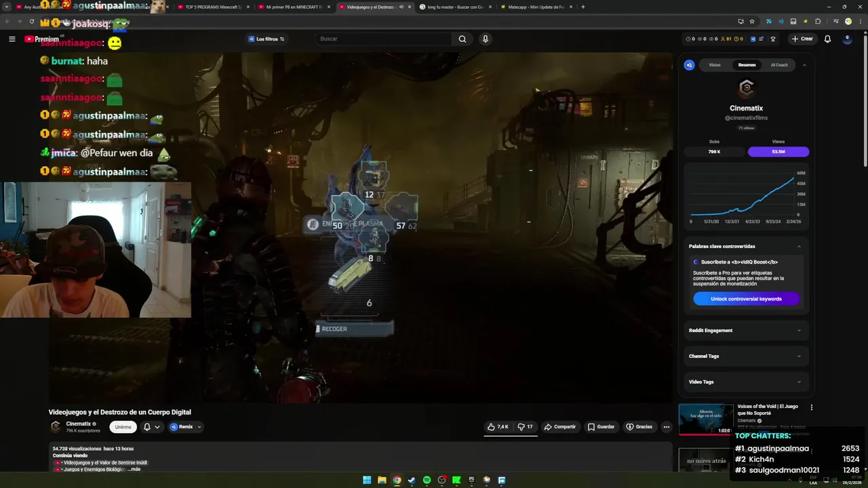Open Epic Games launcher from taskbar
Image resolution: width=868 pixels, height=488 pixels.
tap(471, 480)
